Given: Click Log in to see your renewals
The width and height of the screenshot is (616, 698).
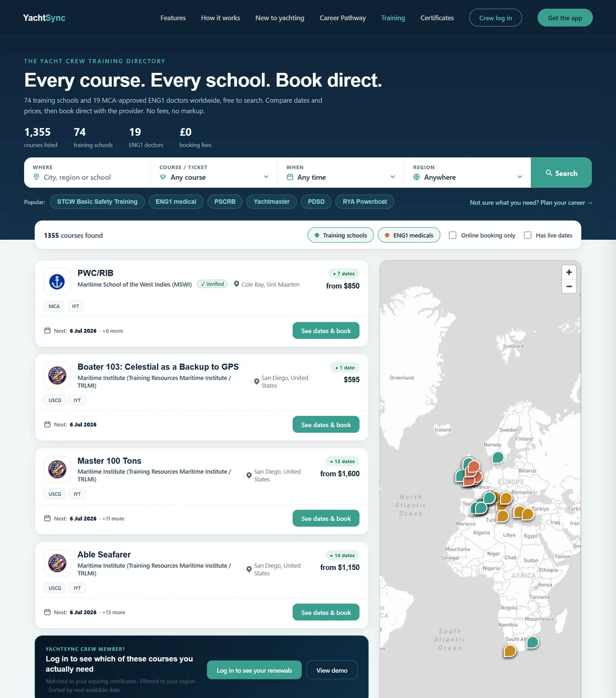Looking at the screenshot, I should [255, 670].
